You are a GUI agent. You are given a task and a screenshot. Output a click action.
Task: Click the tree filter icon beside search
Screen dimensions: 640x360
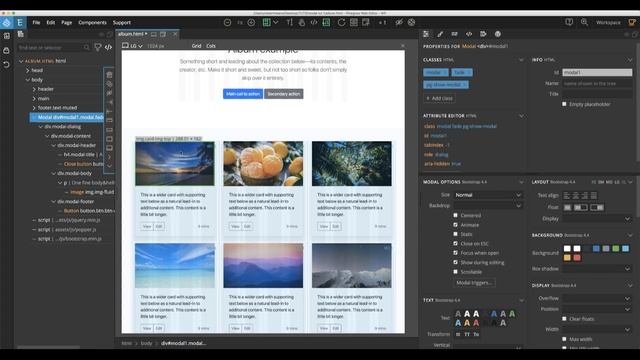coord(98,47)
